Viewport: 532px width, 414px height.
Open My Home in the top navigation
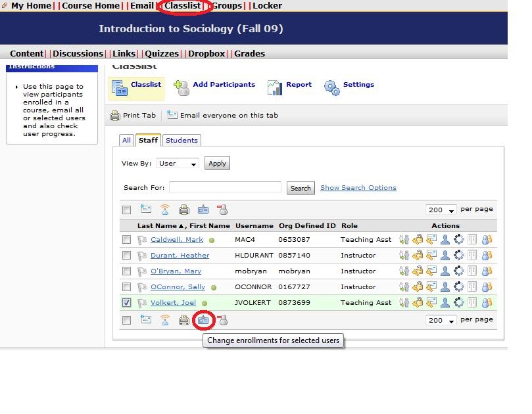click(31, 6)
